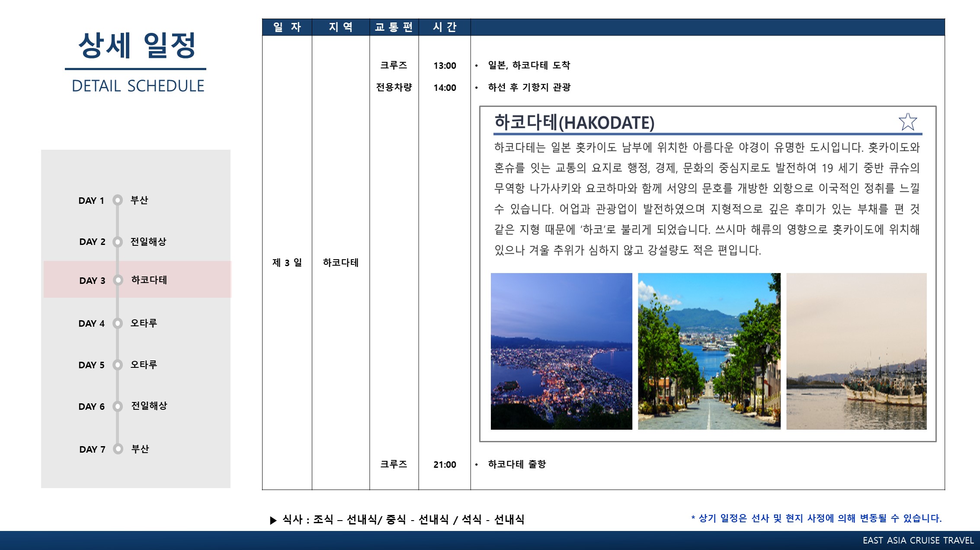The width and height of the screenshot is (980, 550).
Task: Click the DAY 3 timeline circle marker
Action: click(x=118, y=280)
